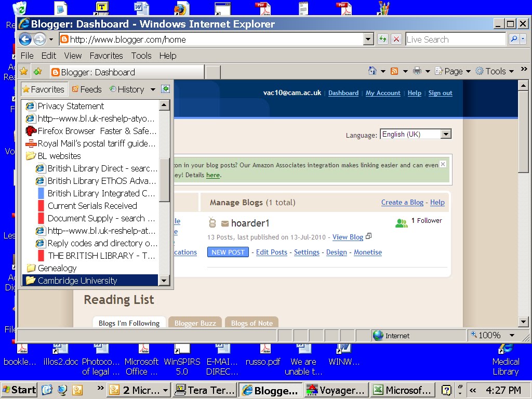Switch to History tab in Favorites Center
The image size is (532, 399).
127,89
